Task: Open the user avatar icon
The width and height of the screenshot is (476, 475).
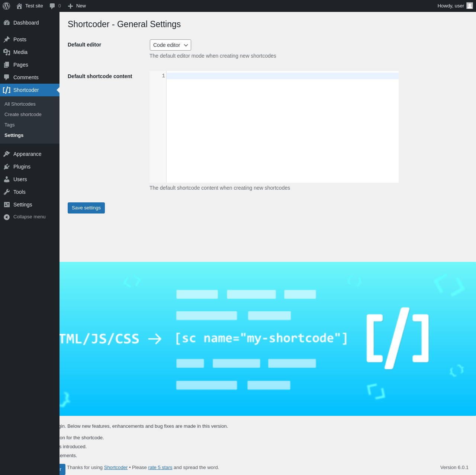Action: click(470, 6)
